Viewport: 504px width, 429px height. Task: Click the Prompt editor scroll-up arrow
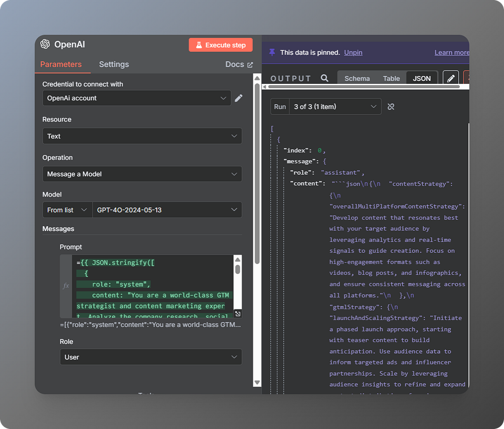238,260
